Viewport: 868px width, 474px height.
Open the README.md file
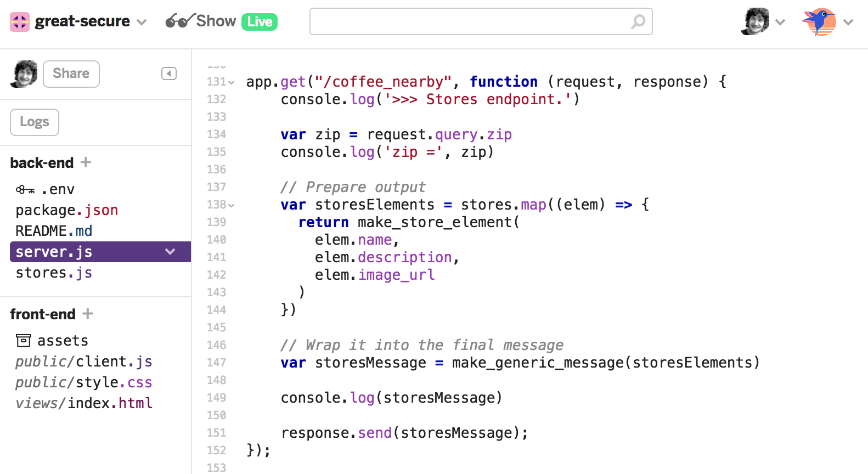click(x=54, y=231)
